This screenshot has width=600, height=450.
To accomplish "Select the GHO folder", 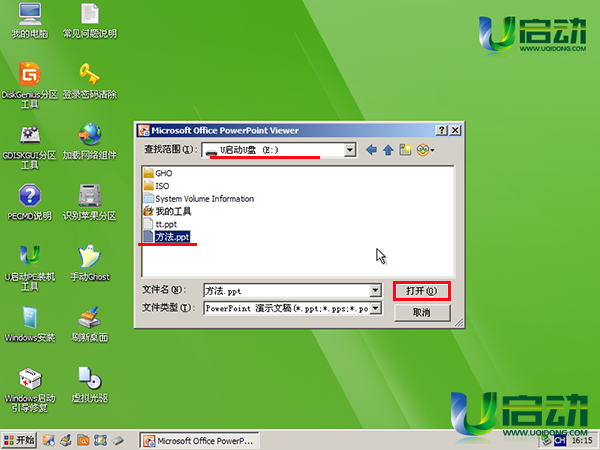I will click(x=158, y=173).
